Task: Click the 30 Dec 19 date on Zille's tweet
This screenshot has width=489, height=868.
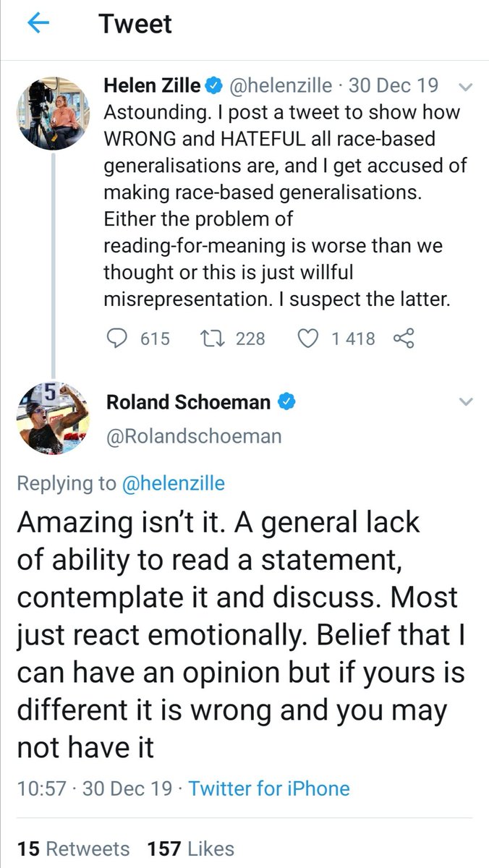Action: click(394, 86)
